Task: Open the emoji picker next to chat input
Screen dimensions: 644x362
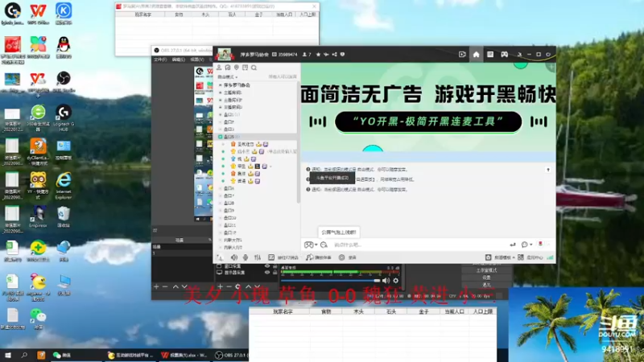Action: pos(324,245)
